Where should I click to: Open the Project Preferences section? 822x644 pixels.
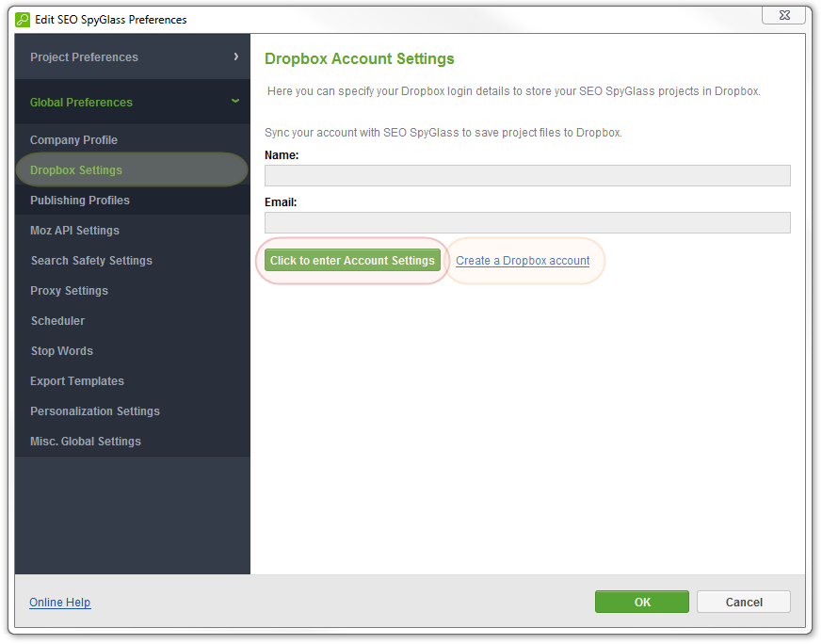132,56
